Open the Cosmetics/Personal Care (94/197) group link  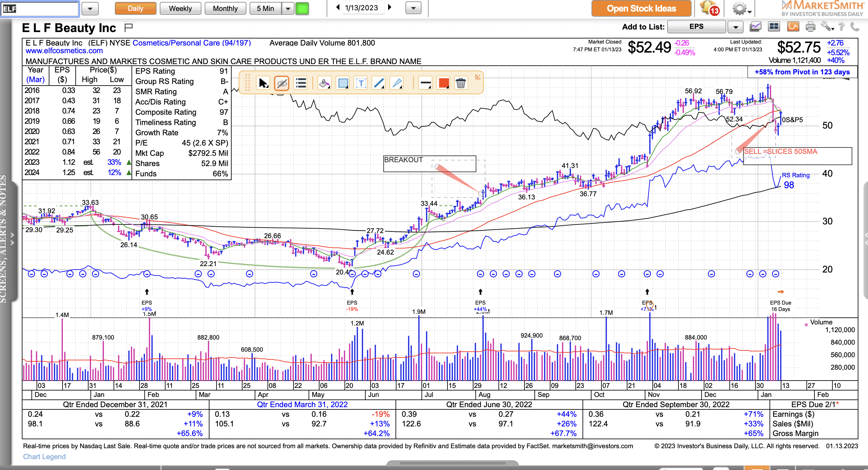coord(192,43)
